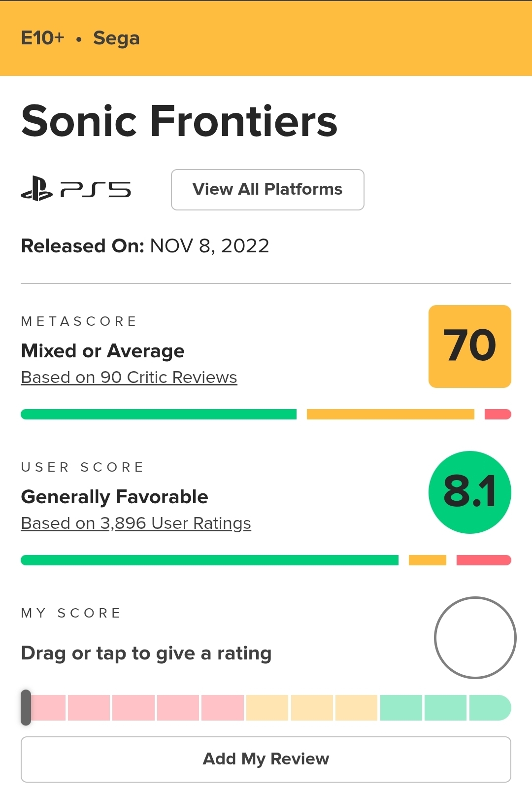This screenshot has width=532, height=794.
Task: Open the 3,896 User Ratings link
Action: point(136,523)
